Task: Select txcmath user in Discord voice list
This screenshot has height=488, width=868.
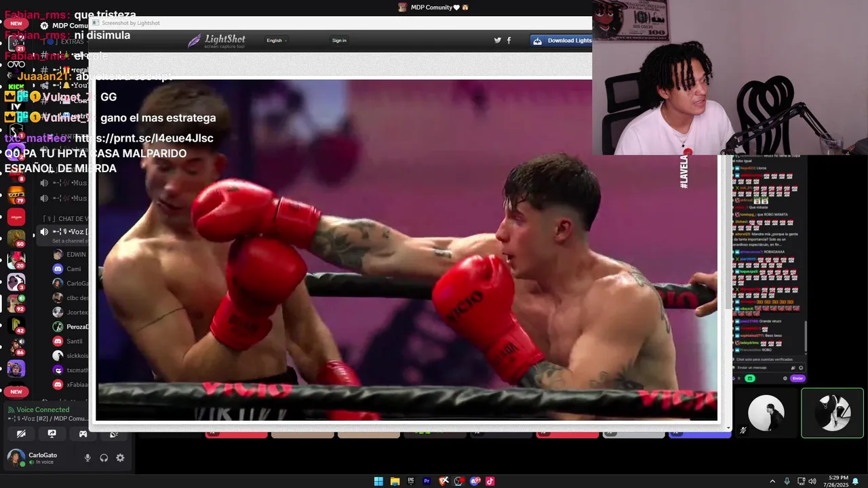Action: click(x=71, y=370)
